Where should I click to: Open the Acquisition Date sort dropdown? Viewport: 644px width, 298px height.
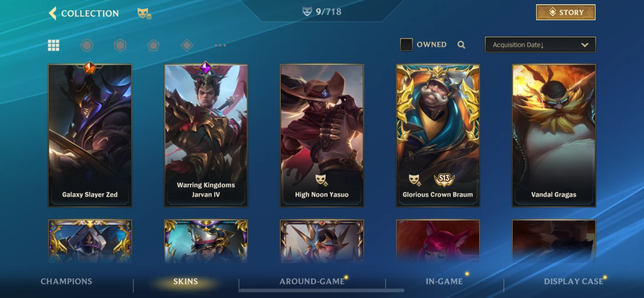pyautogui.click(x=540, y=45)
